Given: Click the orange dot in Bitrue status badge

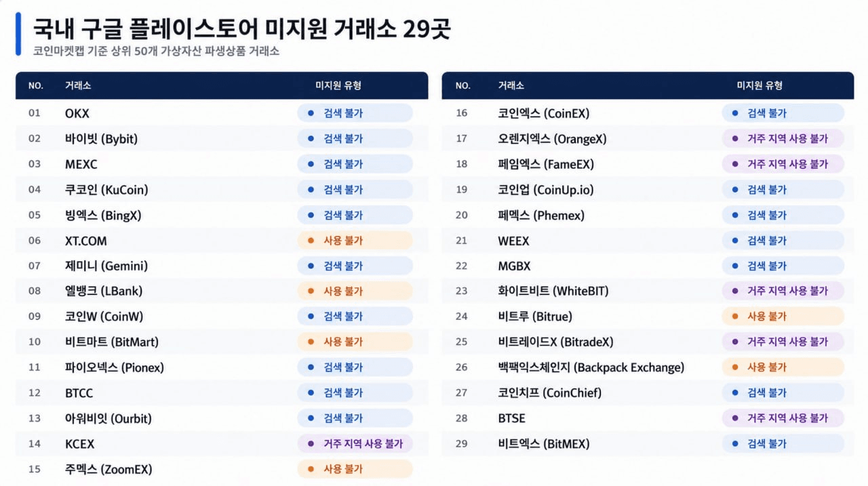Looking at the screenshot, I should coord(734,317).
